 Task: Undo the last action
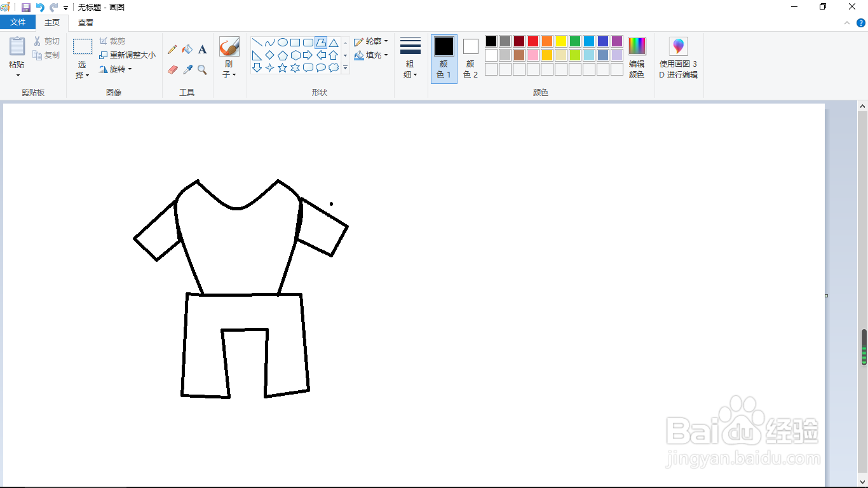point(40,7)
